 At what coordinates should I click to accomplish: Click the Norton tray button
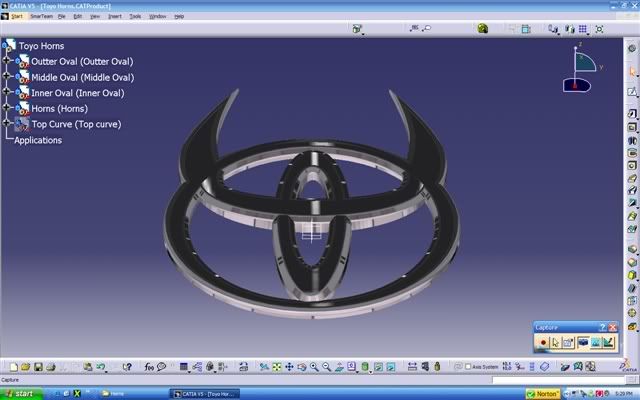543,394
